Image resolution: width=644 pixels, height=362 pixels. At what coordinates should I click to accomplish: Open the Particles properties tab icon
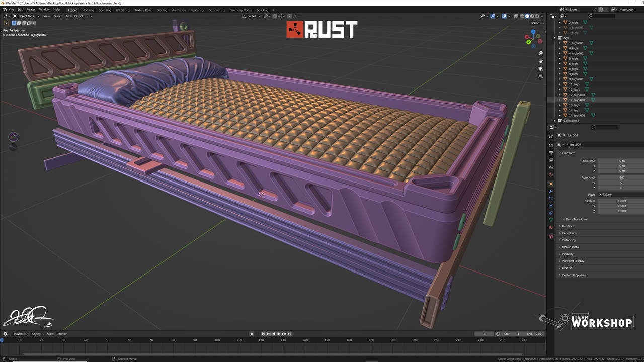coord(551,199)
